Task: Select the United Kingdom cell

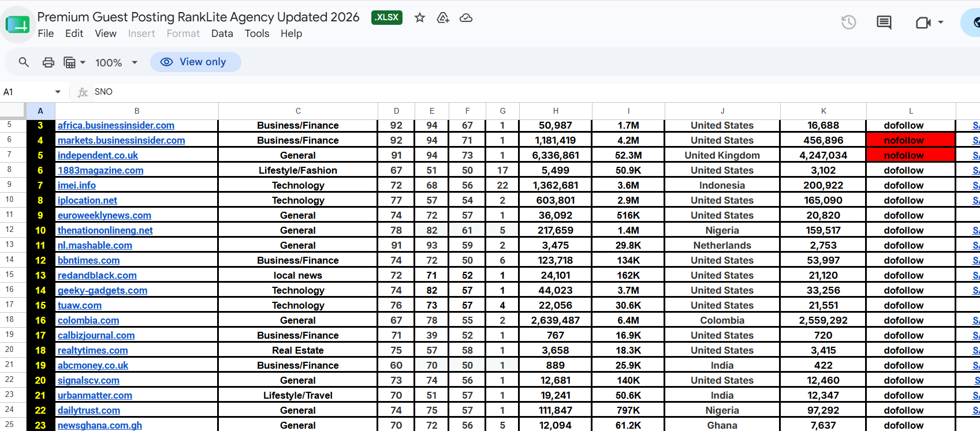Action: [x=722, y=155]
